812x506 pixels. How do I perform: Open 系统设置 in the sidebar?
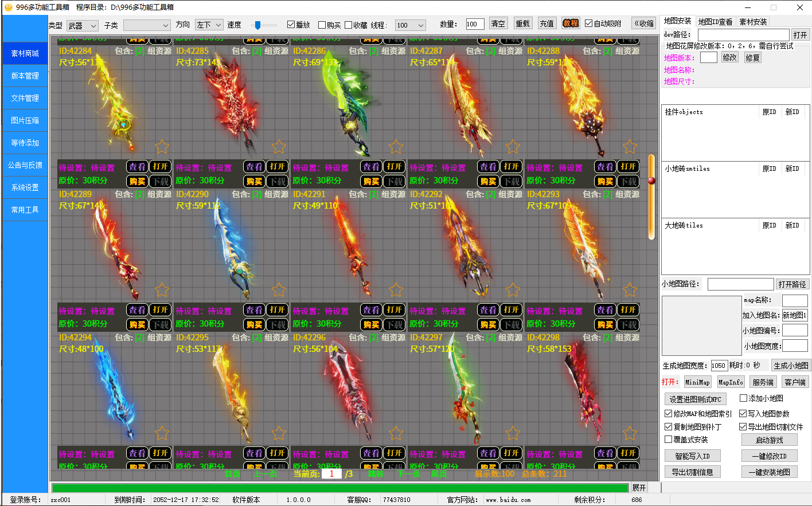pyautogui.click(x=25, y=187)
